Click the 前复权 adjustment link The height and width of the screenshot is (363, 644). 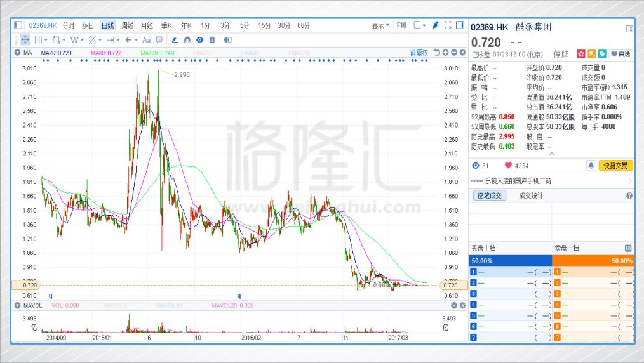(x=419, y=53)
